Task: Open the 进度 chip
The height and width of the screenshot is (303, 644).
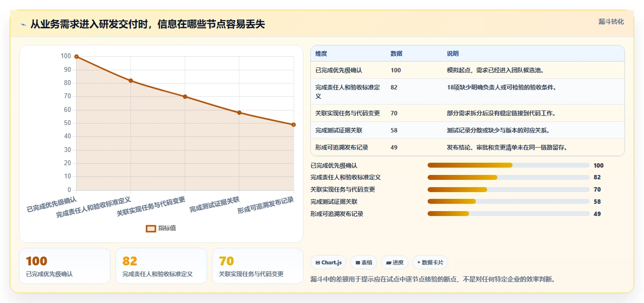Action: (x=395, y=262)
